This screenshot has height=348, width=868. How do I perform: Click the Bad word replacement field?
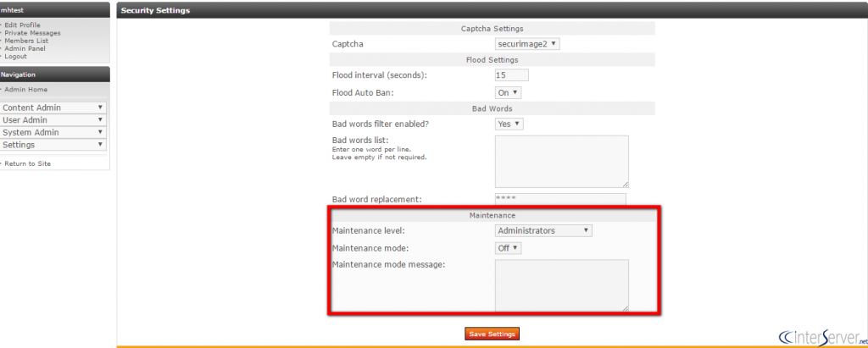(560, 199)
